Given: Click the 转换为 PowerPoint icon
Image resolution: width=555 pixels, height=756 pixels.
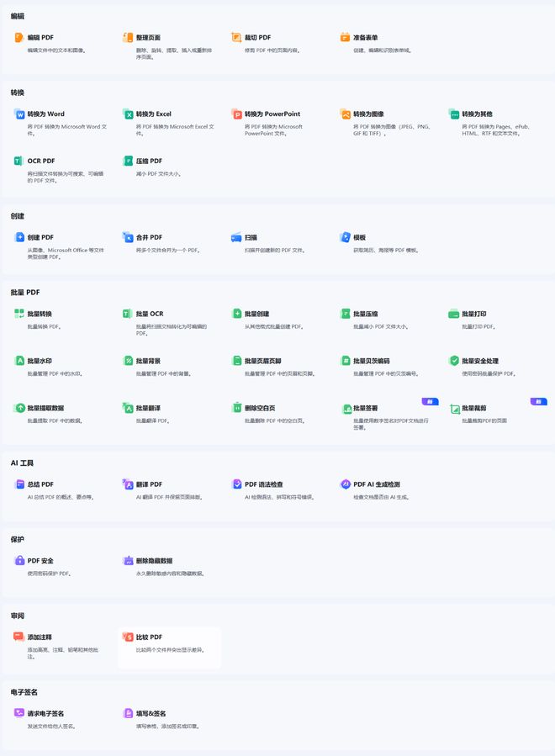Looking at the screenshot, I should click(x=236, y=114).
